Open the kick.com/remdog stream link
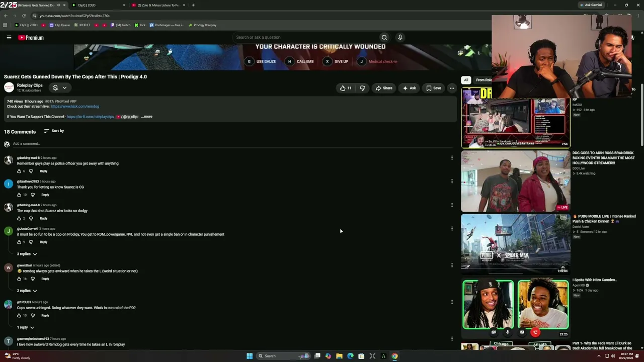This screenshot has height=362, width=644. (x=75, y=107)
